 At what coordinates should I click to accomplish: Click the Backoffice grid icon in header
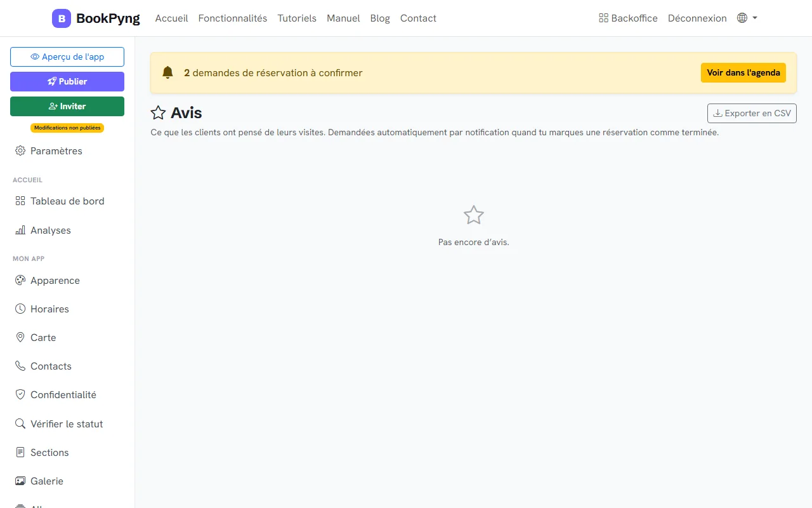pos(603,18)
